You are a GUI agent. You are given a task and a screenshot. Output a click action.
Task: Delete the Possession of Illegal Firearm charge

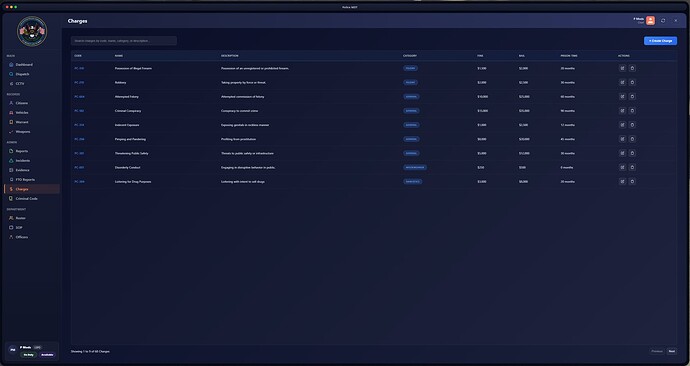pos(632,68)
